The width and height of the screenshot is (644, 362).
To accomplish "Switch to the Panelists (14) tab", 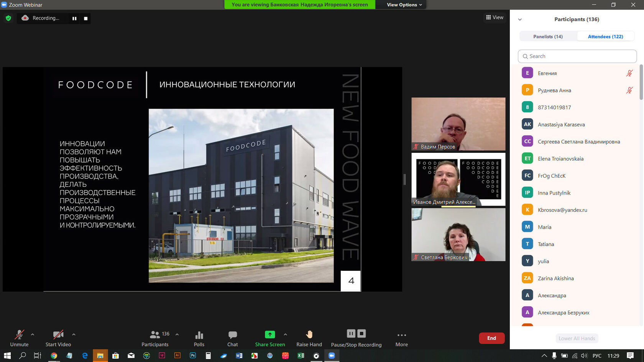I will pos(548,36).
